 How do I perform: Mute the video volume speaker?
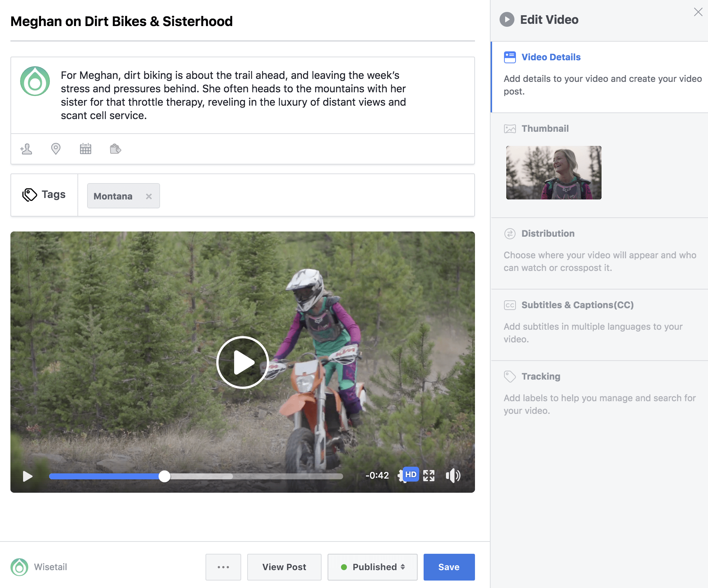coord(453,476)
